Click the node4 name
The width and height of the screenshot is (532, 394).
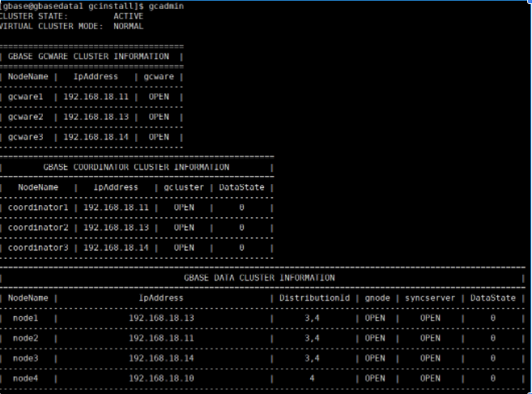pos(25,379)
